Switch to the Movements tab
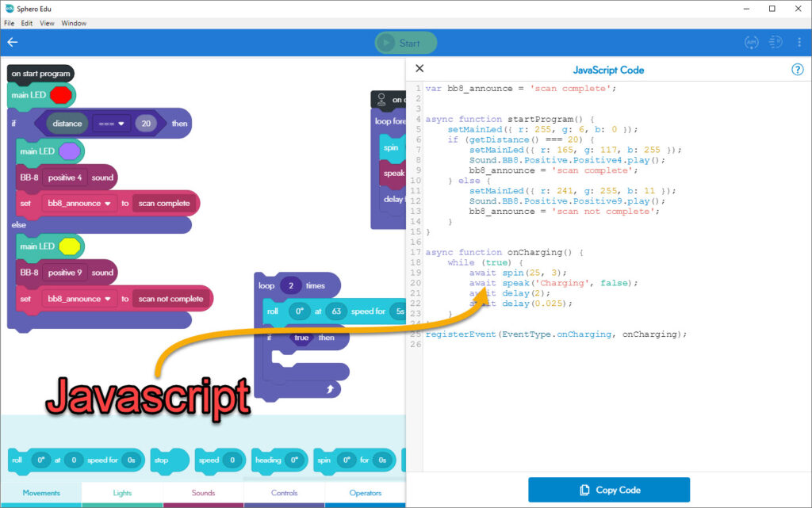This screenshot has width=812, height=508. pos(41,493)
